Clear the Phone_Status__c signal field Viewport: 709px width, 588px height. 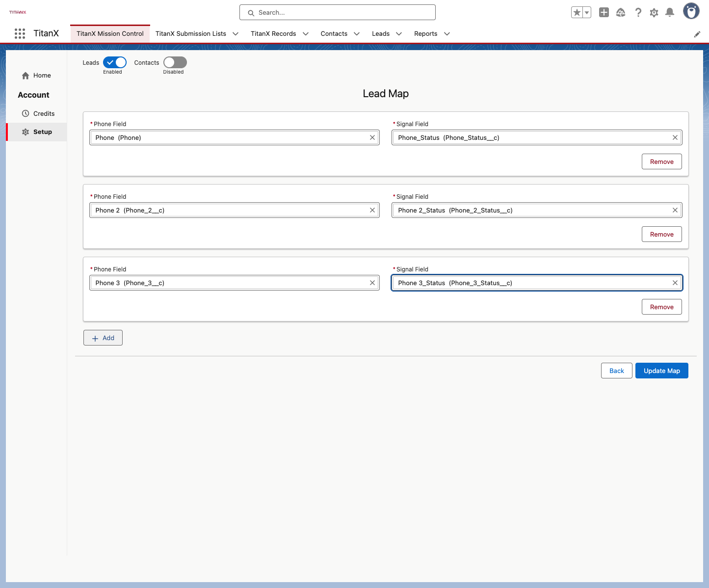click(675, 137)
